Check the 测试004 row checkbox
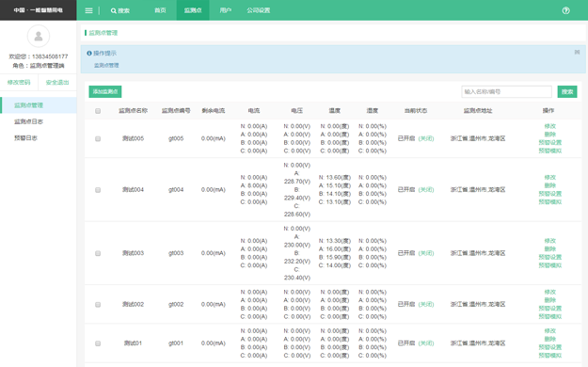 pos(98,190)
